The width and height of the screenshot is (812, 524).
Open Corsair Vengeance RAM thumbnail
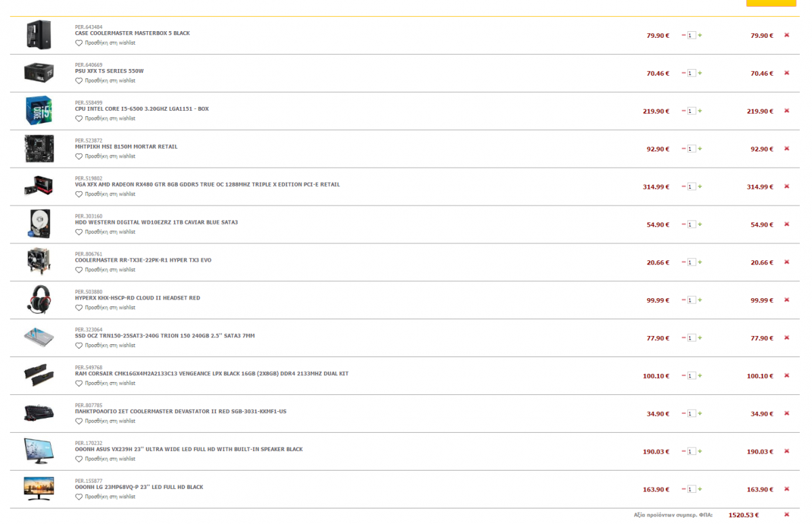pos(39,376)
